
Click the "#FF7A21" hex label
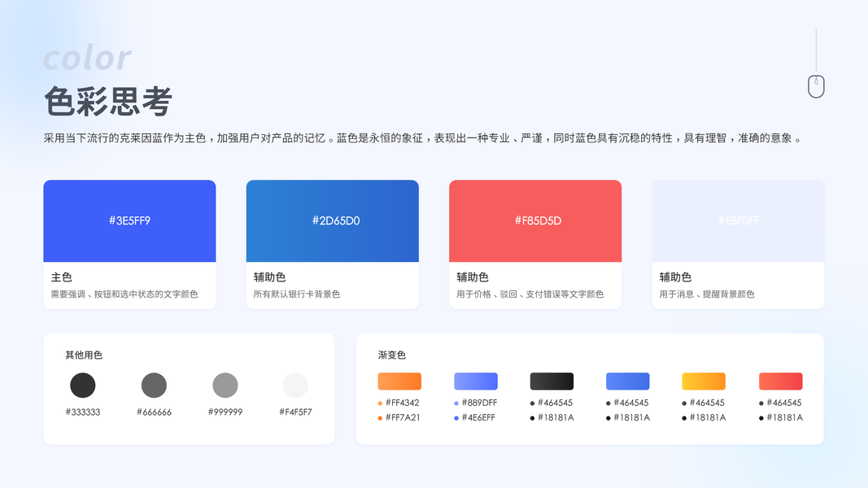coord(403,418)
